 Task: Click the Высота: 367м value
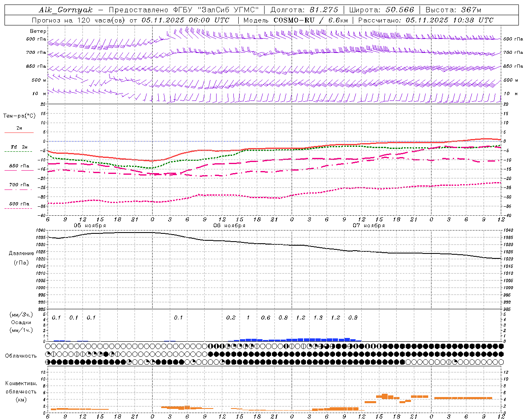[x=453, y=10]
